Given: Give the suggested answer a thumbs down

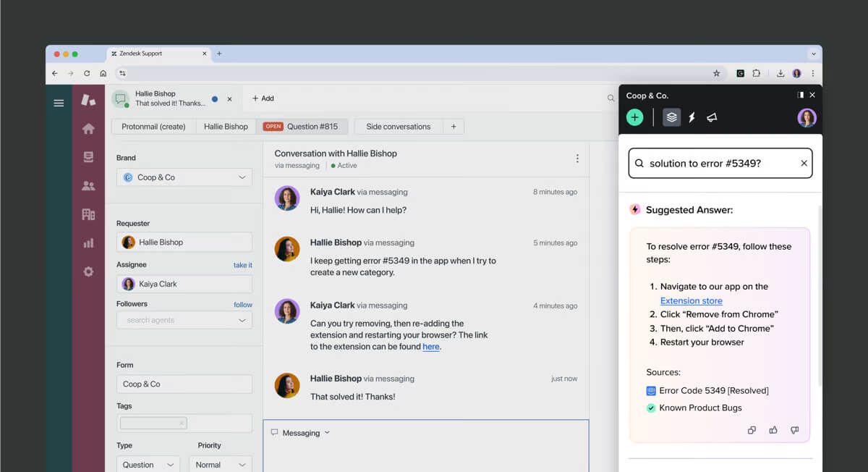Looking at the screenshot, I should 795,430.
